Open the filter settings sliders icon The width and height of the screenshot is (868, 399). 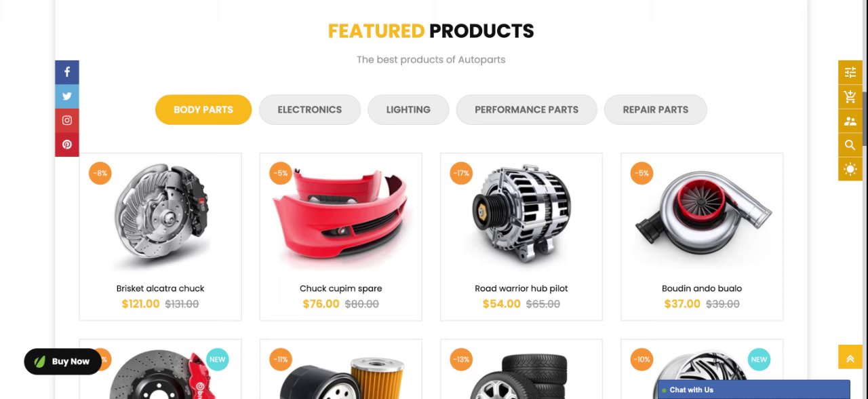point(850,73)
